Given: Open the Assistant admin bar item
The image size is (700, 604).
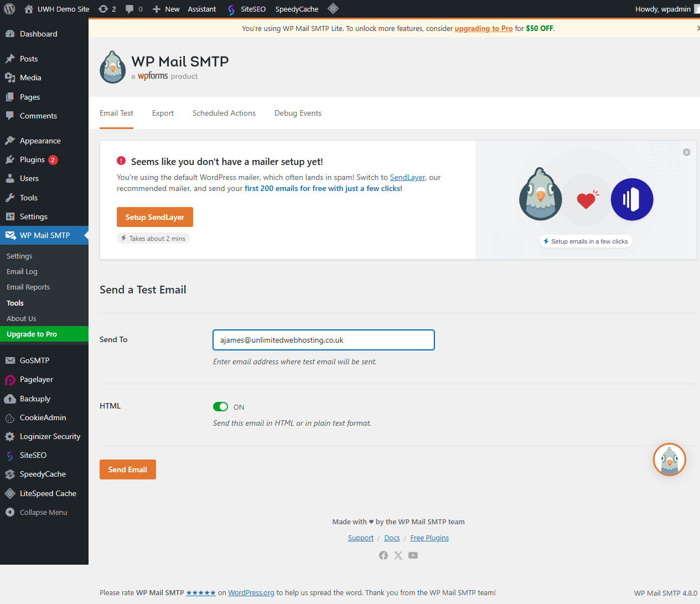Looking at the screenshot, I should 202,9.
